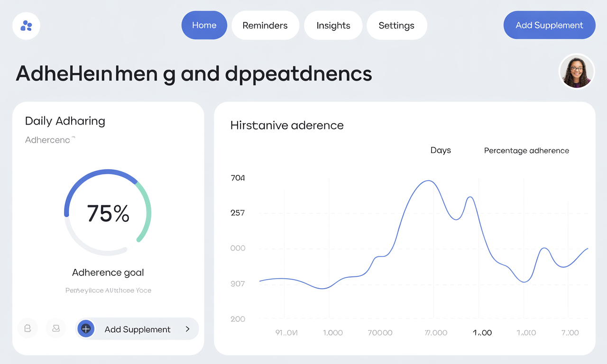Click the Hirstanive aderence chart title
607x364 pixels.
[287, 126]
